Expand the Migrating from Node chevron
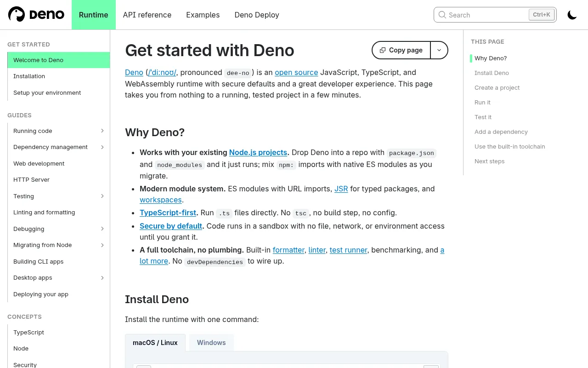The image size is (588, 368). 102,245
